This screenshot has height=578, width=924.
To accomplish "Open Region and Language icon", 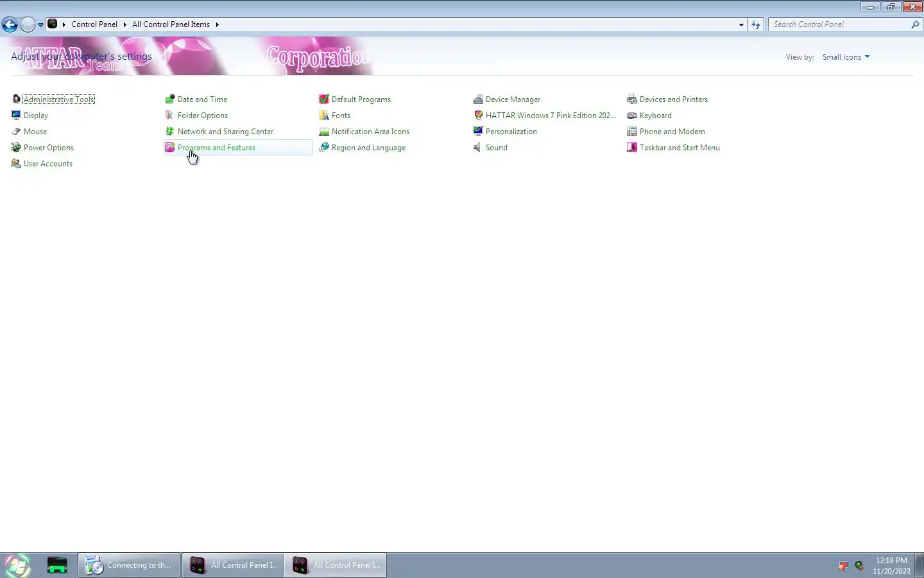I will tap(324, 147).
